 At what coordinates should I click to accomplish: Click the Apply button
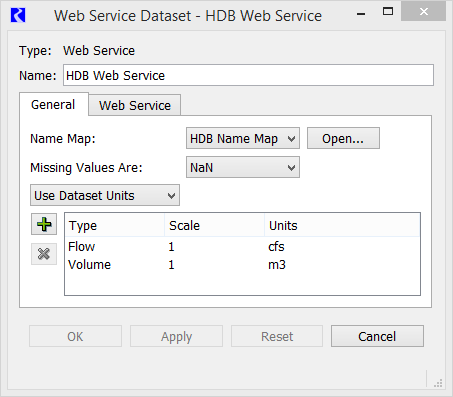pyautogui.click(x=176, y=336)
